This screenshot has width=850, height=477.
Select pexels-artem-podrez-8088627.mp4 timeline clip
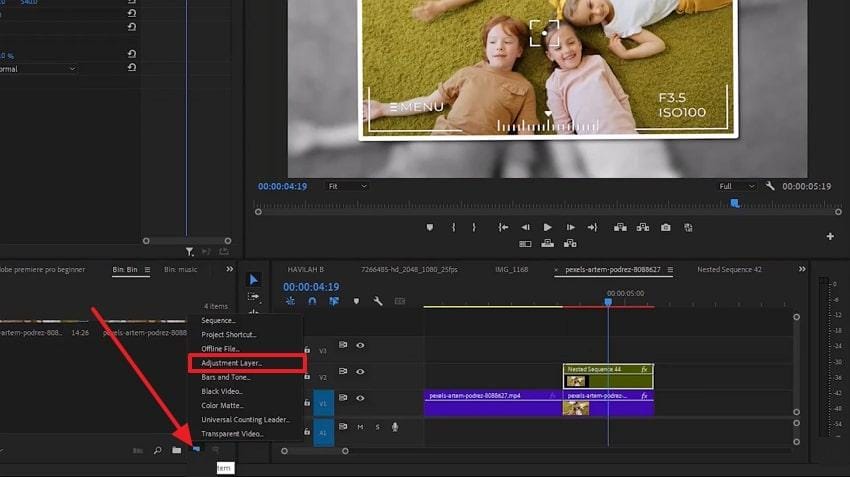point(493,403)
